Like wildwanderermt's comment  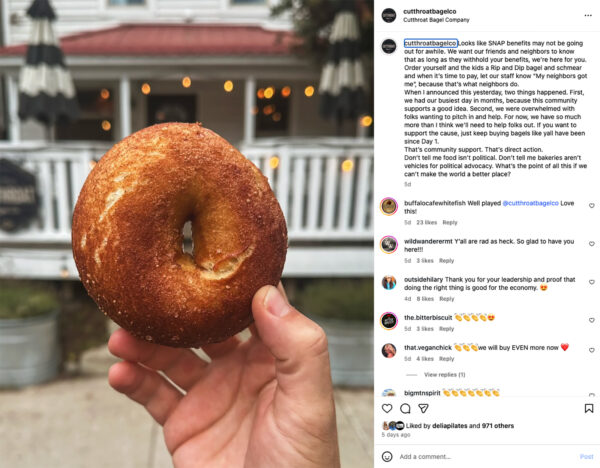[592, 244]
